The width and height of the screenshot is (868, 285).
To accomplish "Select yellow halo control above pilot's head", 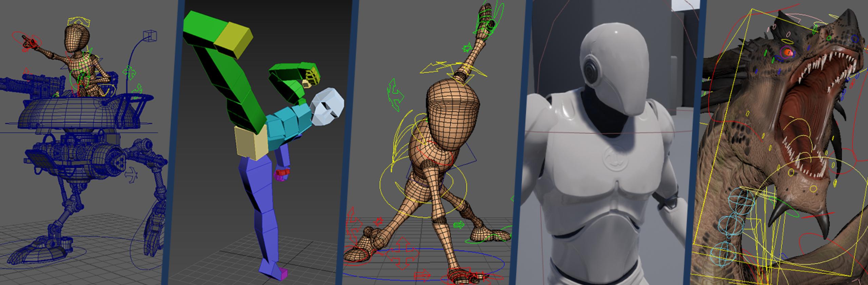I will click(x=79, y=22).
